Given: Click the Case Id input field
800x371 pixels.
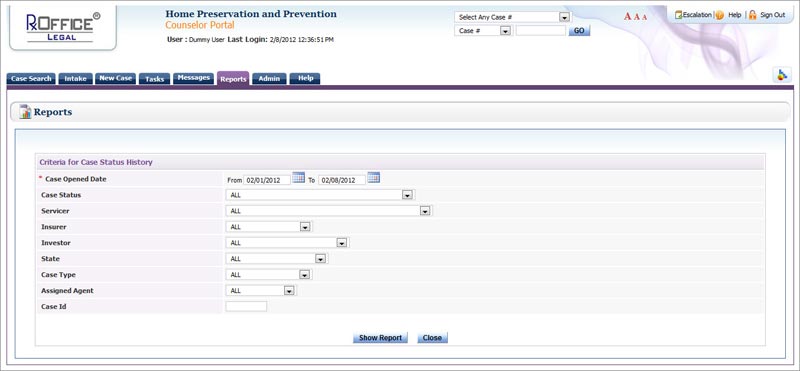Looking at the screenshot, I should pyautogui.click(x=246, y=306).
